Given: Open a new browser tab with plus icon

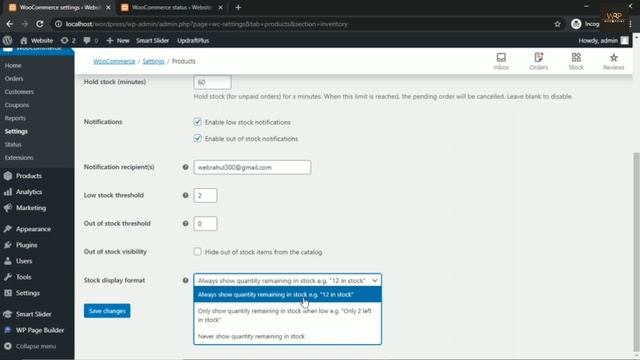Looking at the screenshot, I should (x=238, y=7).
